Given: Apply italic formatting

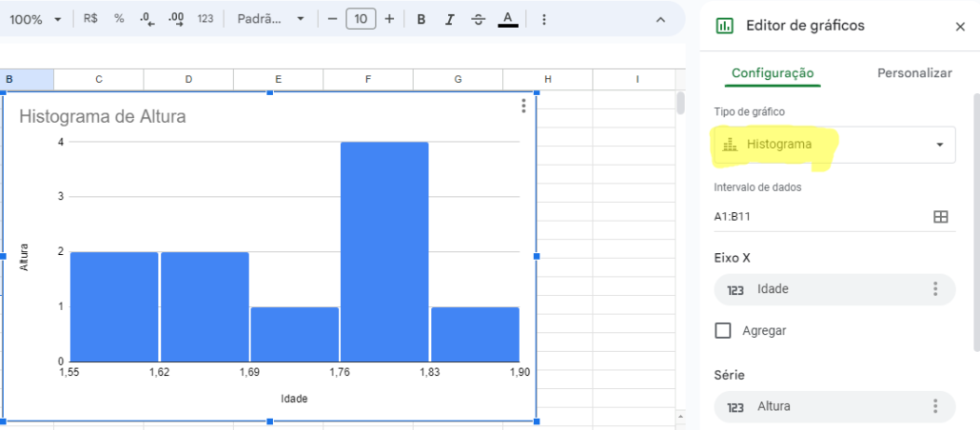Looking at the screenshot, I should [x=450, y=19].
